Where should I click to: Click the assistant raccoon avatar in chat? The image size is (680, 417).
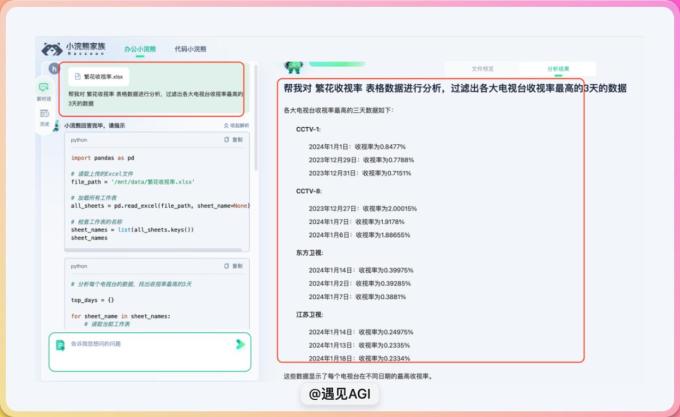point(56,126)
